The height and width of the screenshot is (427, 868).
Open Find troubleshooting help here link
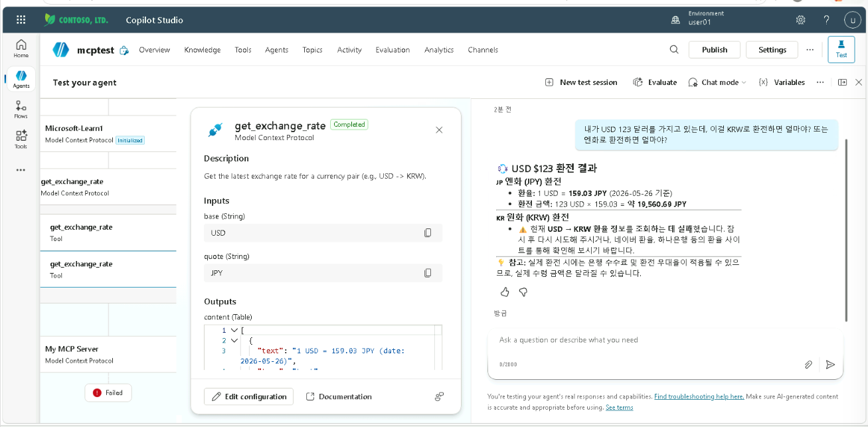point(699,396)
